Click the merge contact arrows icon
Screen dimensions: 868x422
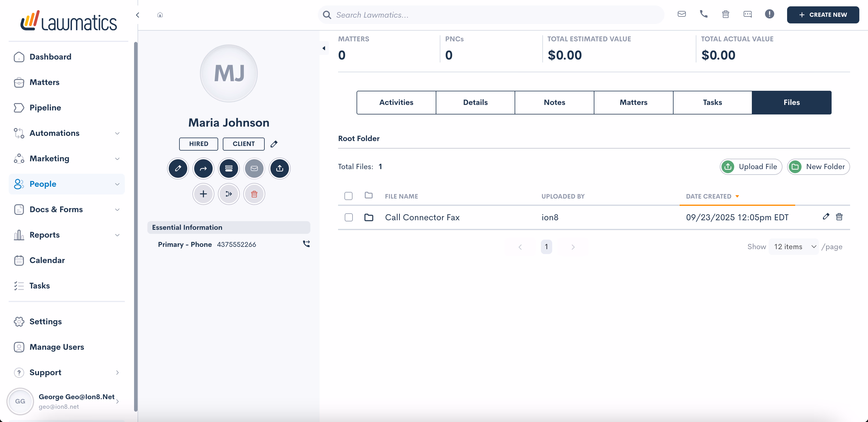[229, 194]
